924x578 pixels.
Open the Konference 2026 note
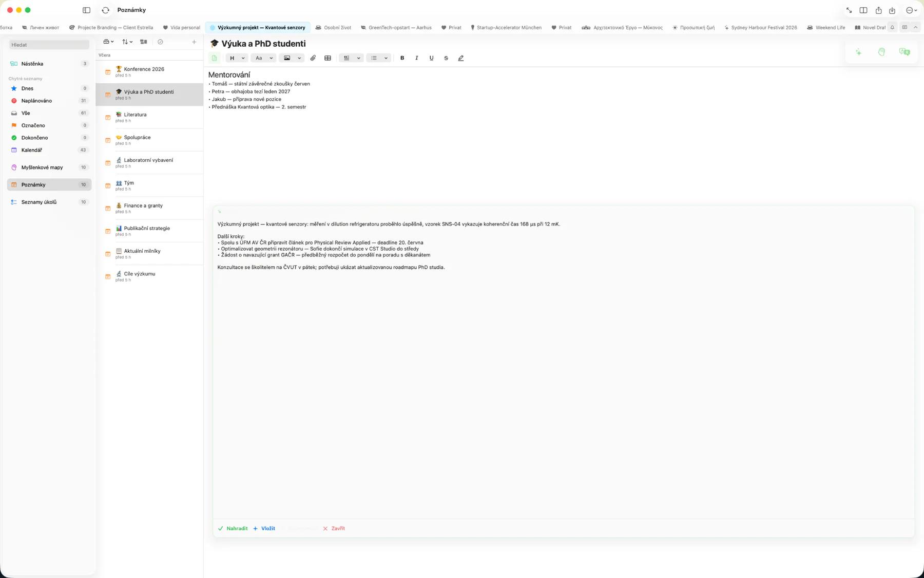149,72
